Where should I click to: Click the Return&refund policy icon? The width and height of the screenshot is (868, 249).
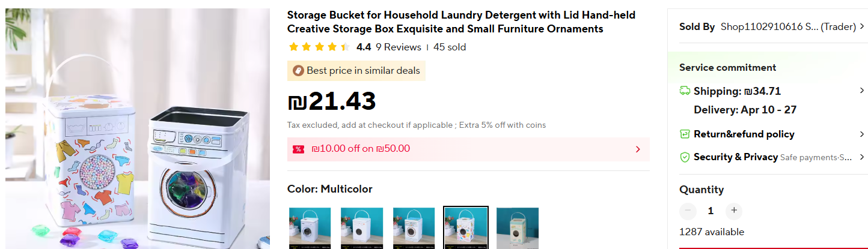pos(685,134)
